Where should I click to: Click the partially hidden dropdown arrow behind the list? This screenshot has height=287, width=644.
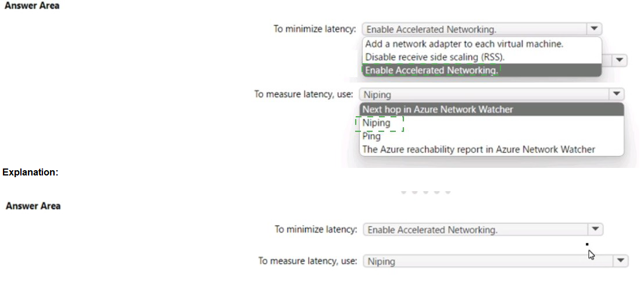coord(619,60)
